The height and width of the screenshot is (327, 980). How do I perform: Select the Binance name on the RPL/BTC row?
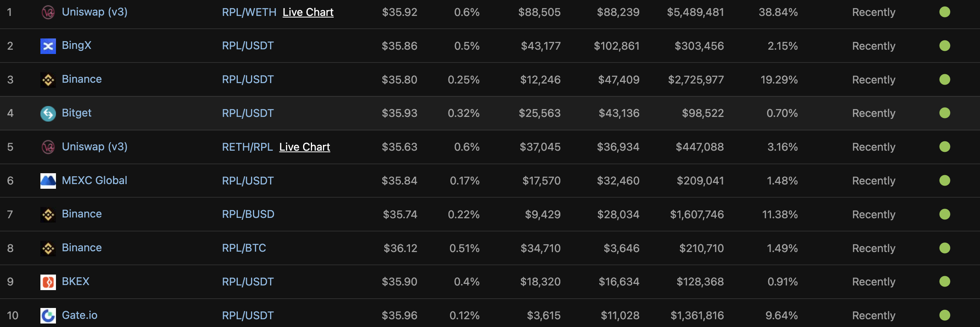tap(82, 248)
